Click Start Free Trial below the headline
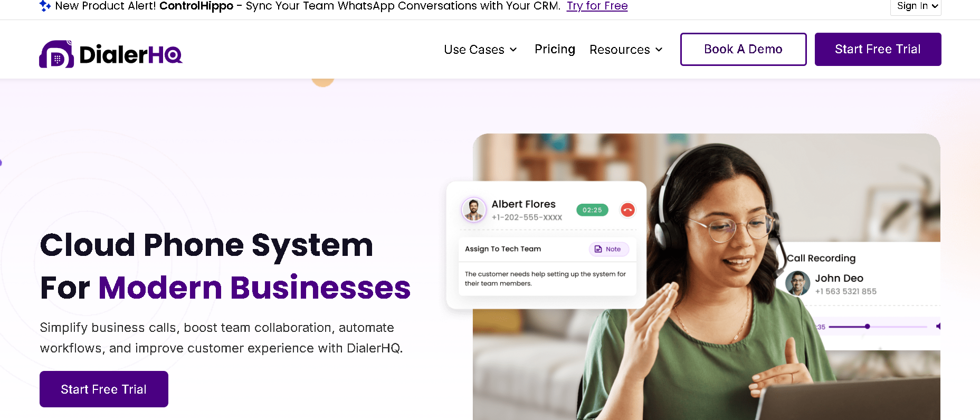The height and width of the screenshot is (420, 980). click(104, 389)
